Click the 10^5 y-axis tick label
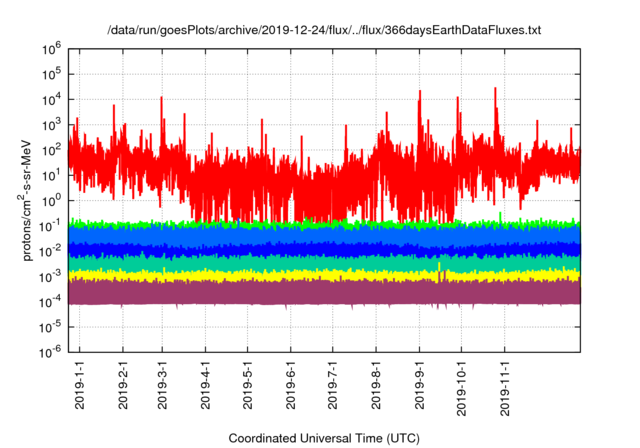The image size is (640, 448). pos(51,74)
